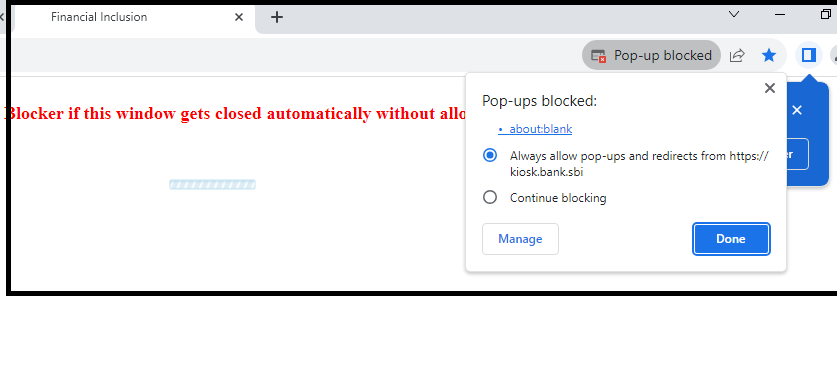
Task: Expand the tab search chevron
Action: [734, 14]
